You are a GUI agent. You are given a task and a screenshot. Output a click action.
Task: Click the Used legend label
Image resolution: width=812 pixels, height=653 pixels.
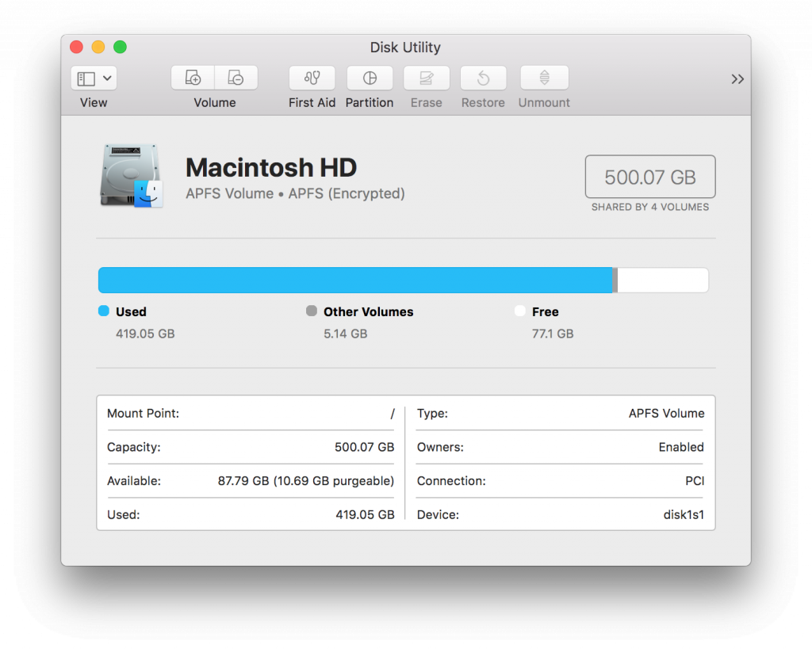coord(131,311)
